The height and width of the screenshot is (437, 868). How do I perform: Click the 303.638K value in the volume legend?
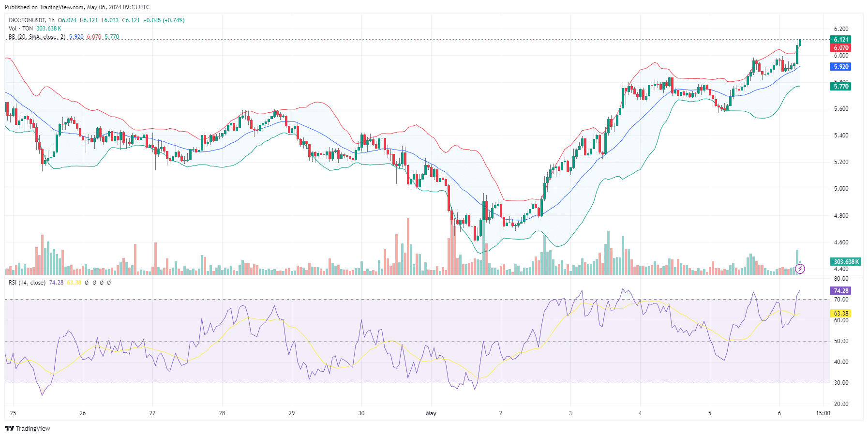coord(49,29)
